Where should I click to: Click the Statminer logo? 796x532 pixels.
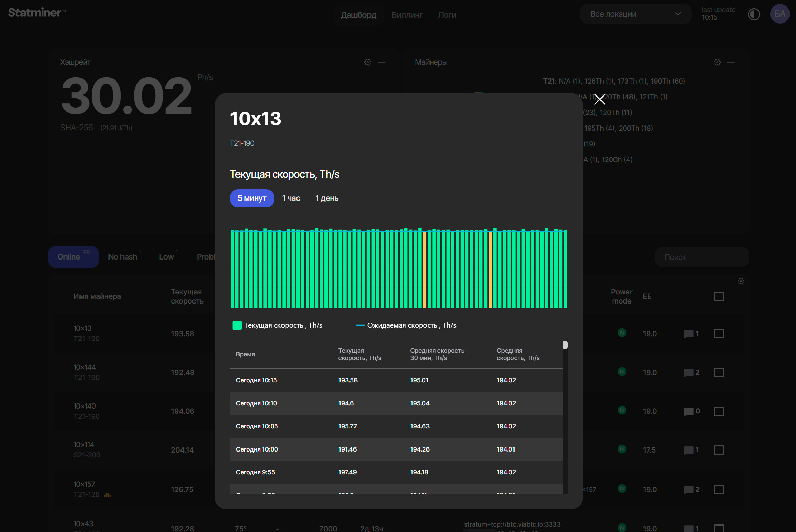[x=36, y=13]
